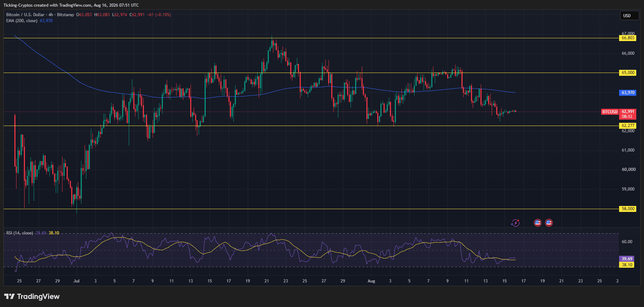Click the 60.00 RSI scale value
Image resolution: width=644 pixels, height=307 pixels.
tap(627, 242)
